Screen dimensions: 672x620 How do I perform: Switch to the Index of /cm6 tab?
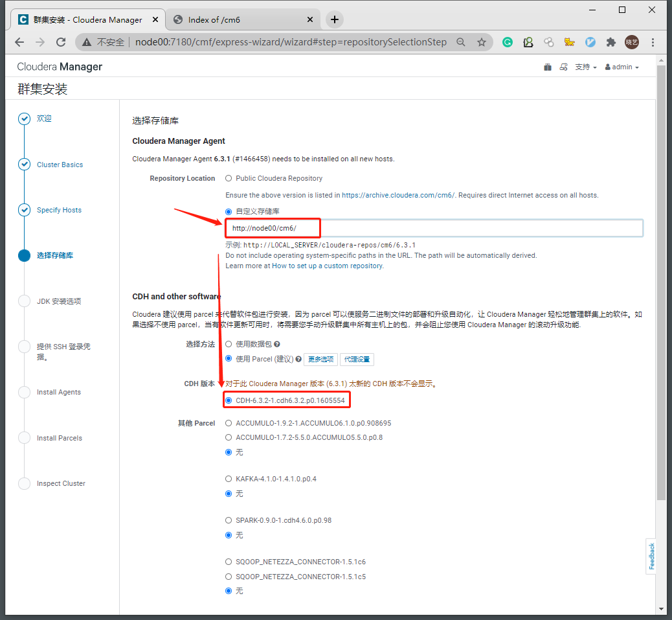coord(243,19)
